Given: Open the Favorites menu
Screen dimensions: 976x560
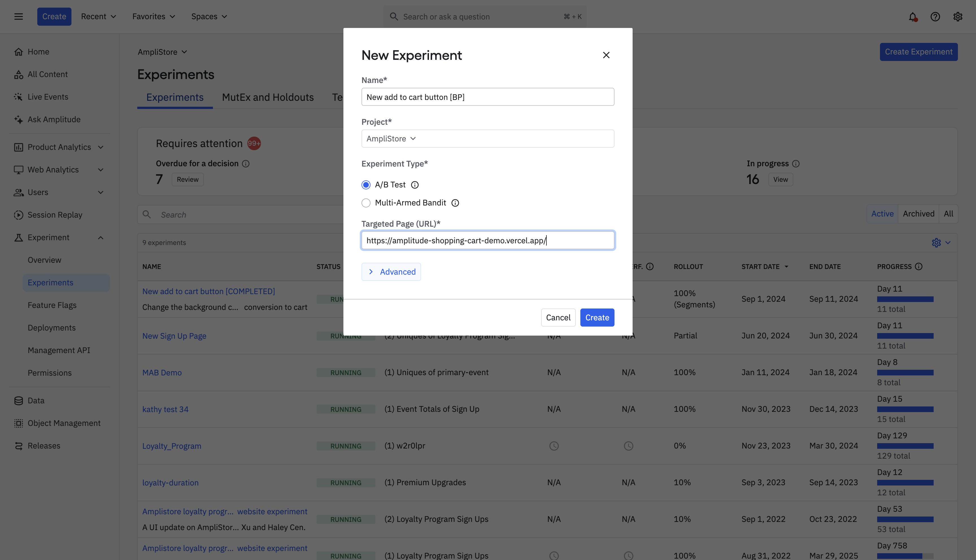Looking at the screenshot, I should point(154,17).
